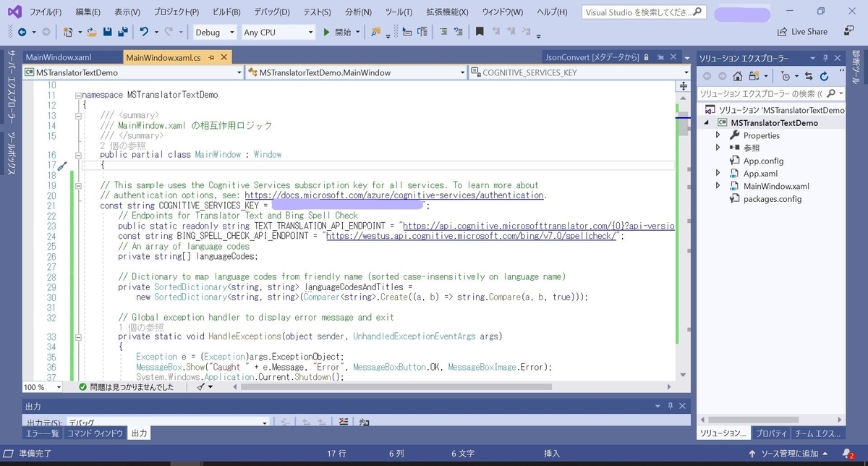
Task: Open the ファイル(F) menu
Action: point(45,12)
